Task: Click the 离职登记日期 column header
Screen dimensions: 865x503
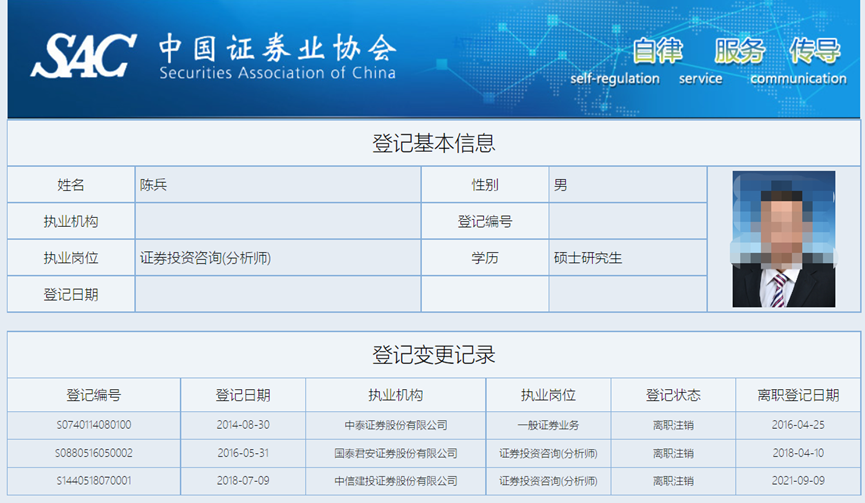Action: pos(798,395)
